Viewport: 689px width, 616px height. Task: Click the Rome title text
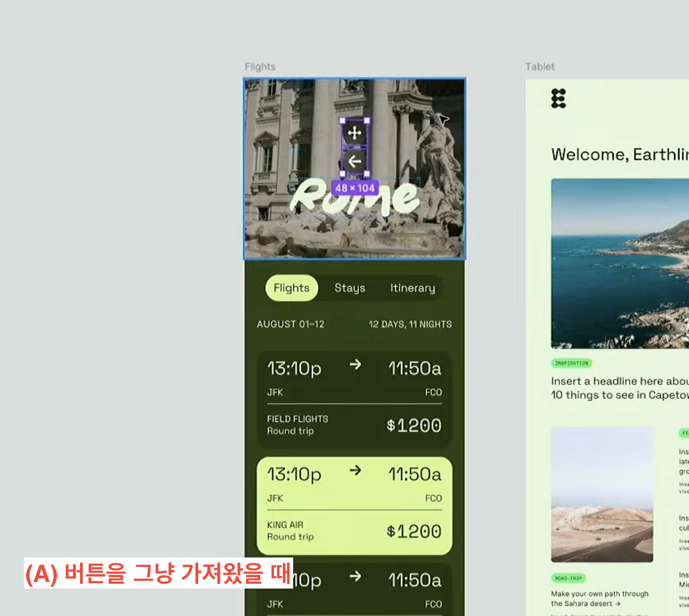tap(354, 196)
